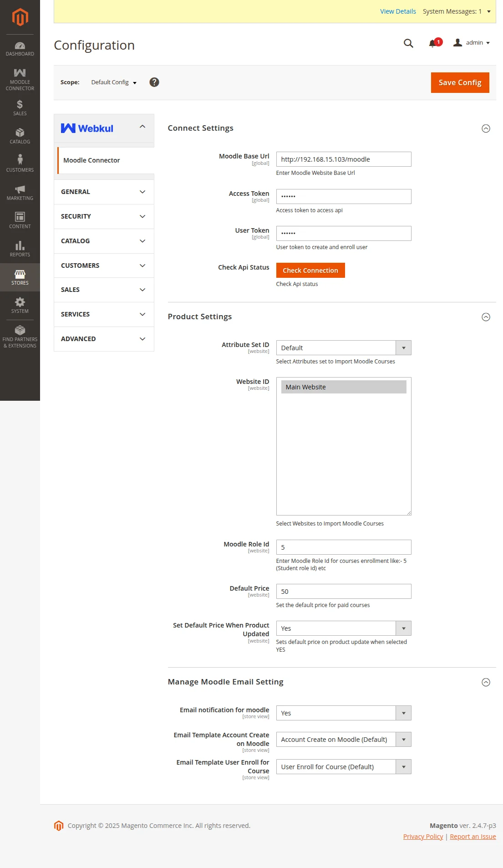This screenshot has width=503, height=868.
Task: Expand the General config tab
Action: (x=104, y=192)
